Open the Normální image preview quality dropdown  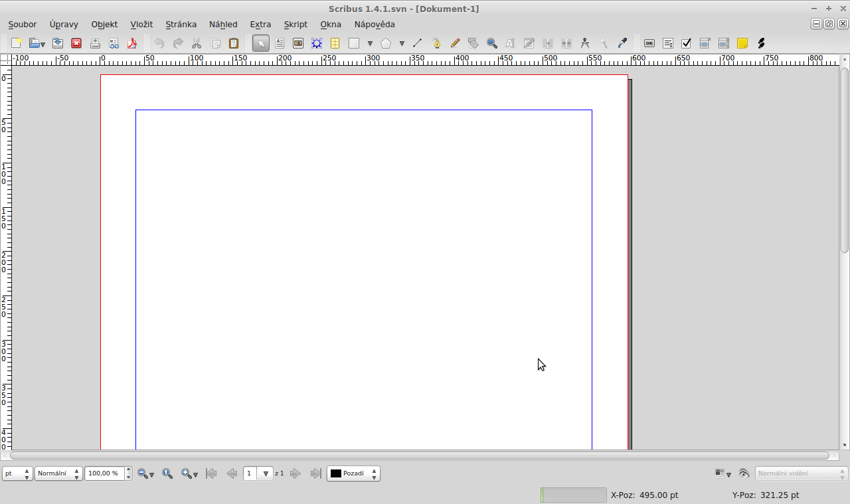(x=58, y=473)
